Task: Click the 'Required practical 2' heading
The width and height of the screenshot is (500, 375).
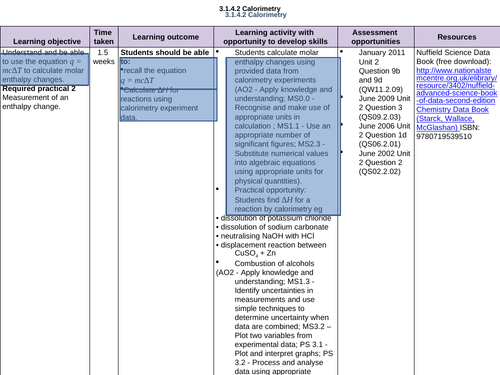Action: (x=39, y=89)
